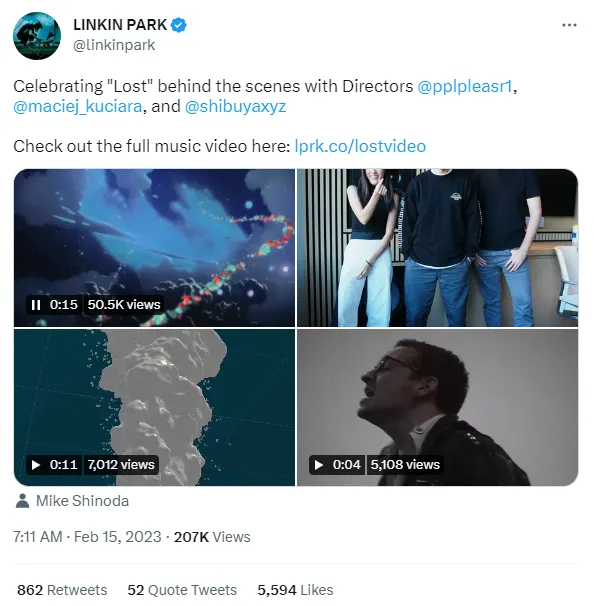Click the Mike Shinoda tagged person label
This screenshot has height=606, width=594.
pos(82,501)
